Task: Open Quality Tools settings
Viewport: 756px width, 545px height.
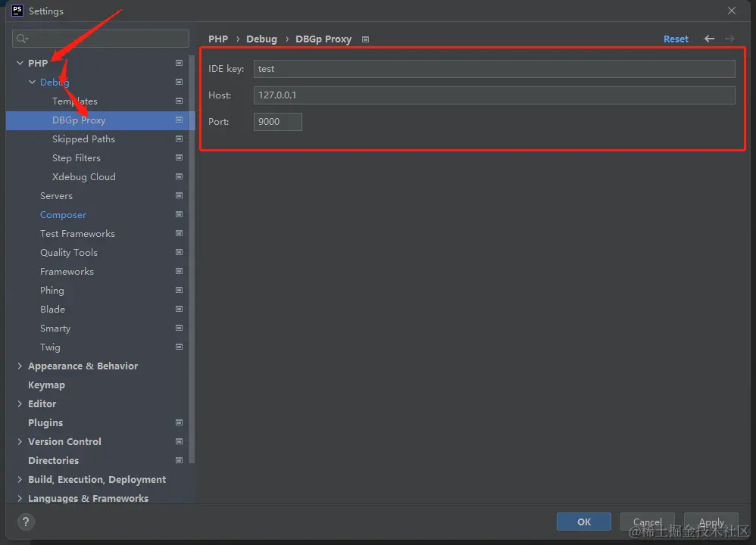Action: click(69, 253)
